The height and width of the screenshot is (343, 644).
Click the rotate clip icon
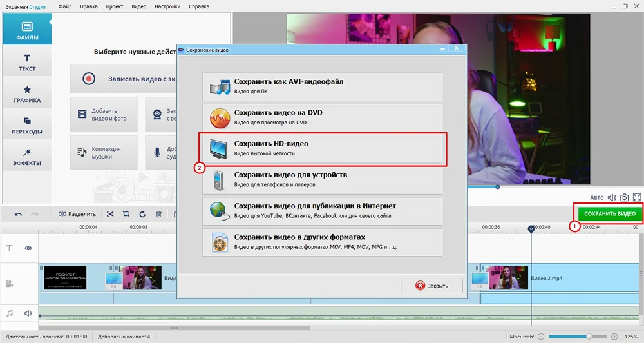pos(142,214)
